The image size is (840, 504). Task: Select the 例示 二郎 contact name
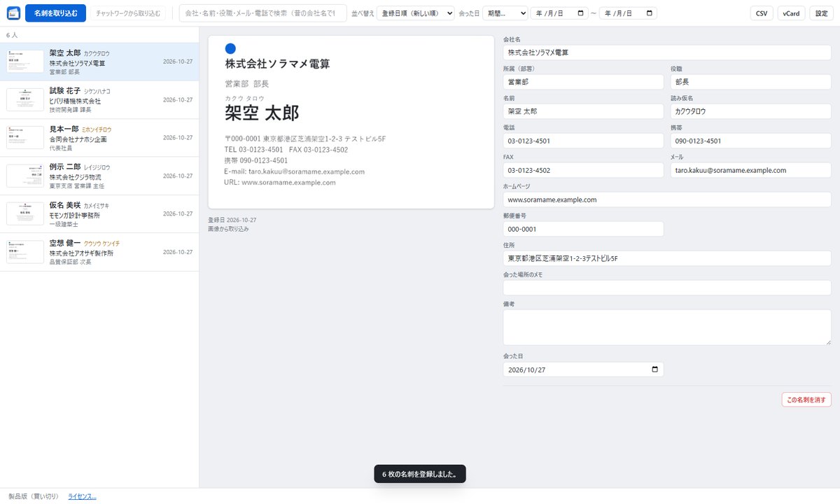coord(65,167)
